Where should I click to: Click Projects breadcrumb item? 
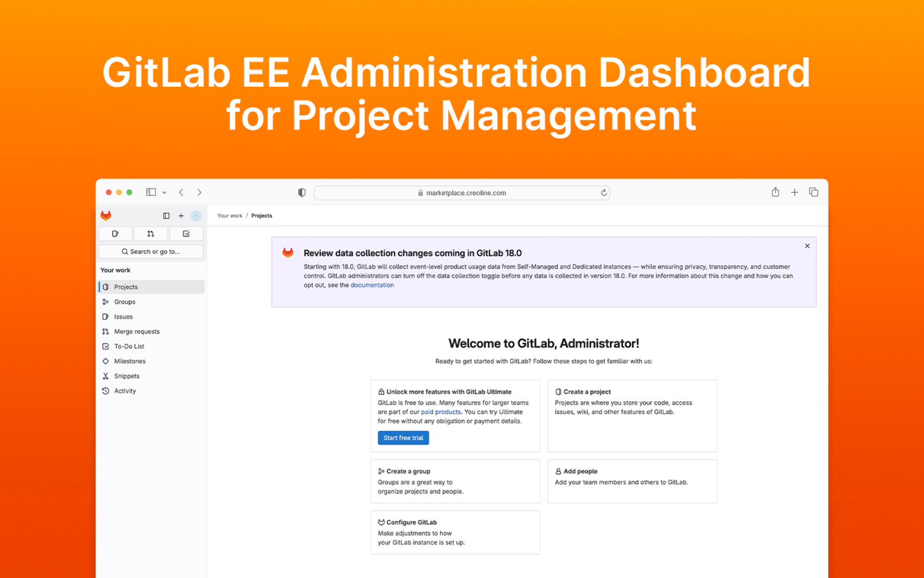[x=261, y=216]
